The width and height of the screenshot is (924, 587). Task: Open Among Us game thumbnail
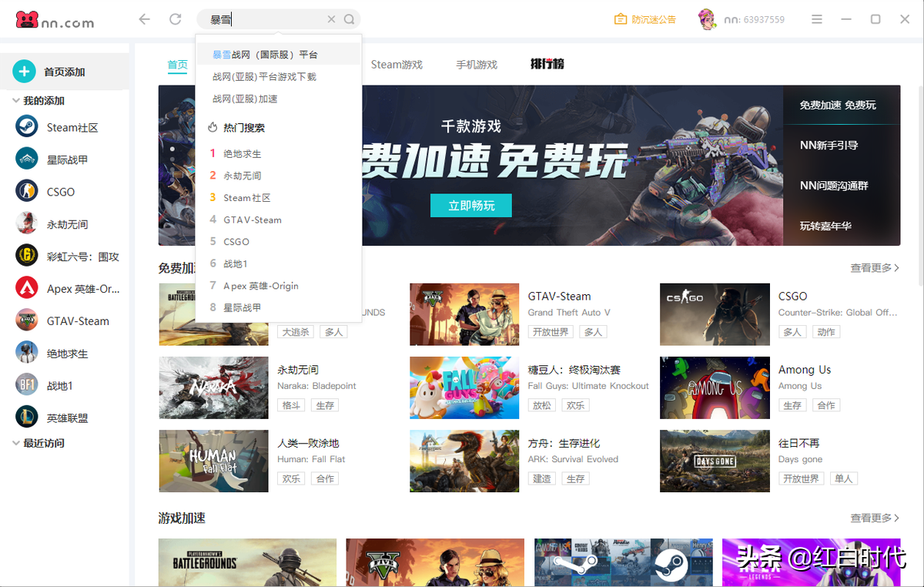715,387
